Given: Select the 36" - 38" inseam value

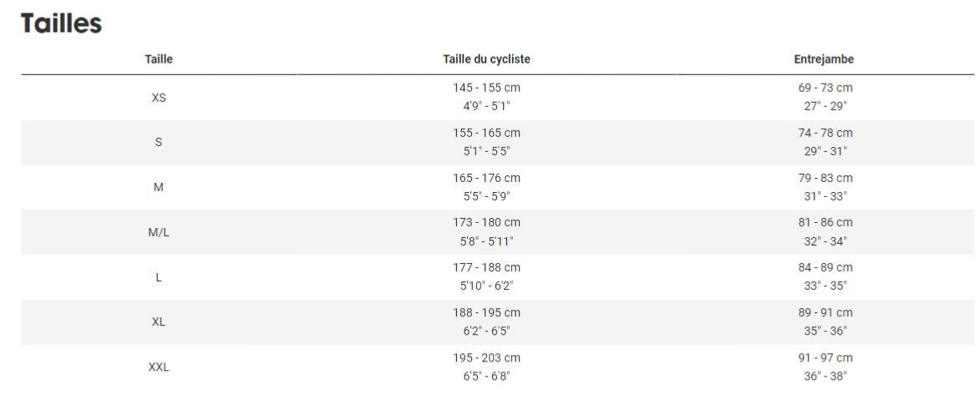Looking at the screenshot, I should click(825, 377).
